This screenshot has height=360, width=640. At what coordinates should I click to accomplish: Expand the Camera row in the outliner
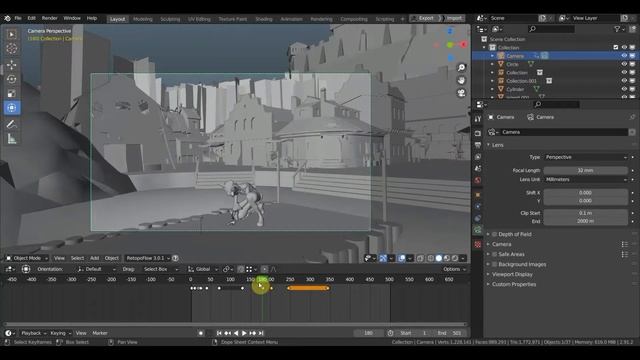pyautogui.click(x=492, y=56)
